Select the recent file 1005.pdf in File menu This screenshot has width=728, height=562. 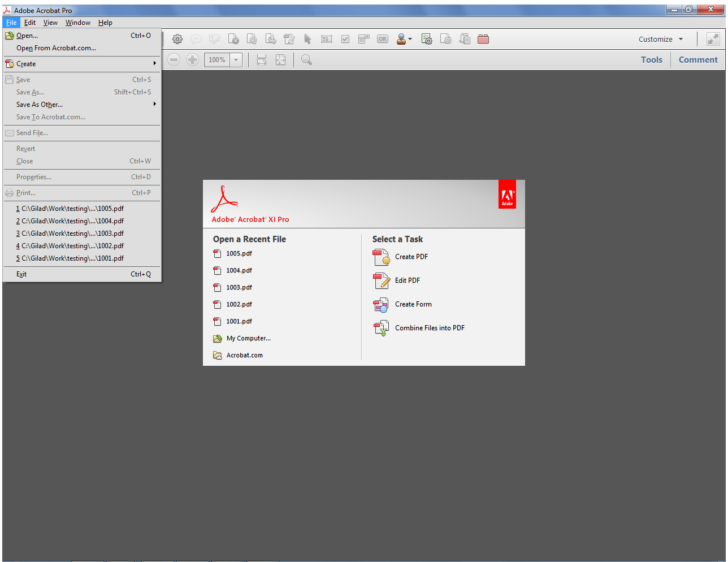coord(70,209)
